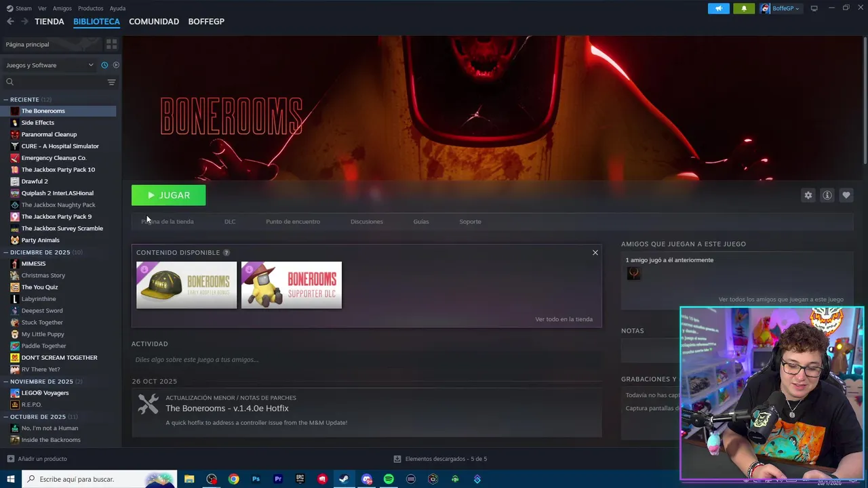Viewport: 868px width, 488px height.
Task: Show ready-to-play games filter icon
Action: [x=116, y=65]
